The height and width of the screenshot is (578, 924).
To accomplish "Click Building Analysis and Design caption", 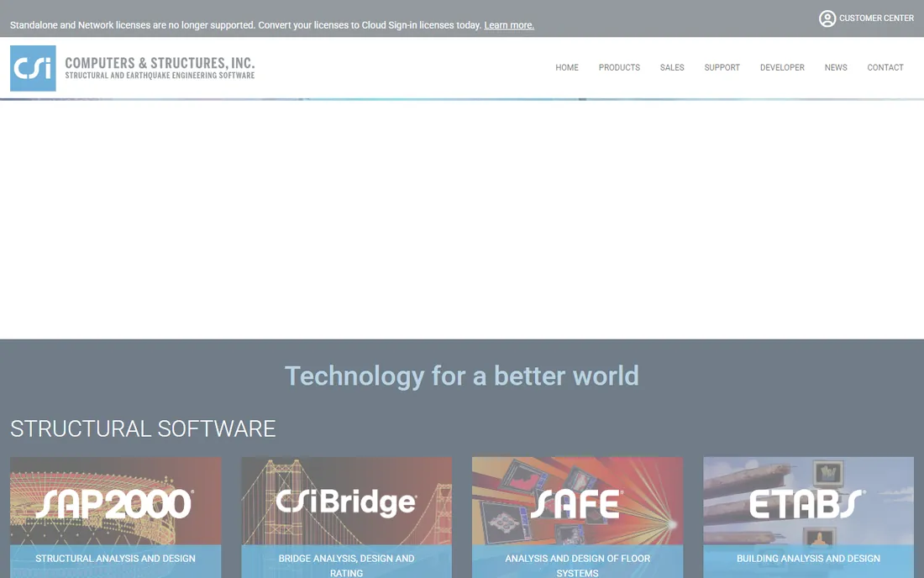I will coord(808,559).
